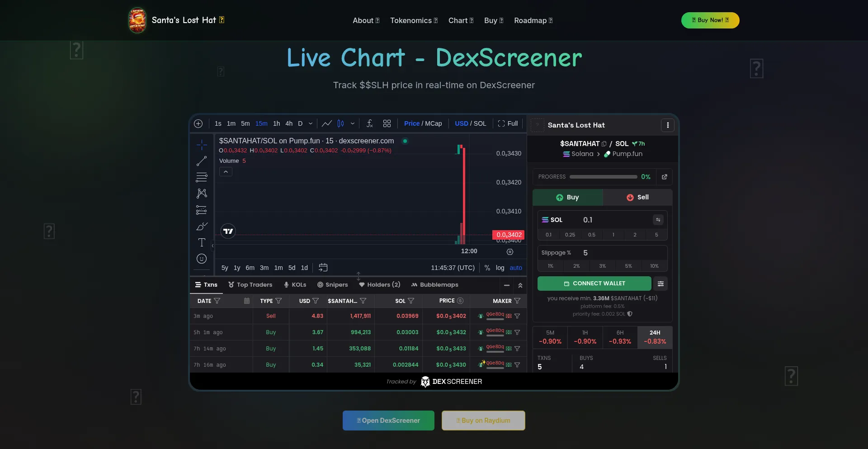Image resolution: width=868 pixels, height=449 pixels.
Task: Open the indicators (fx) panel
Action: (x=370, y=123)
